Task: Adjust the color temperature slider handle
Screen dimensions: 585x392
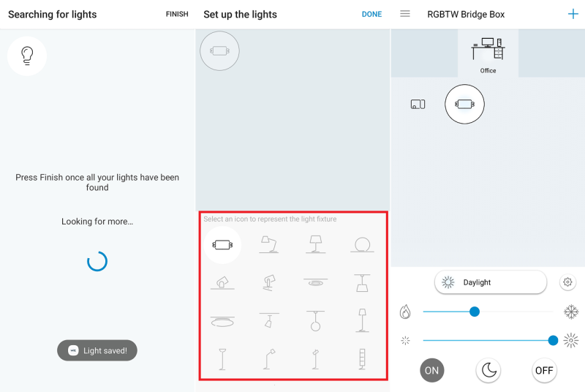Action: [x=474, y=312]
